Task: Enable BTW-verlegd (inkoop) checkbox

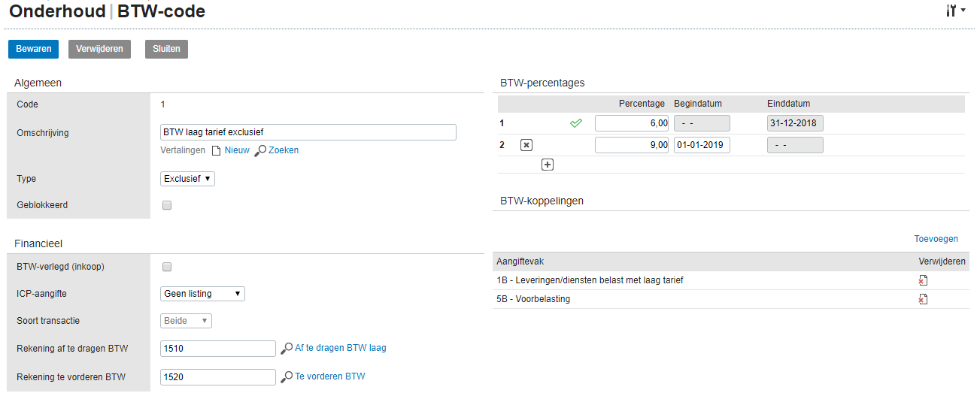Action: (167, 267)
